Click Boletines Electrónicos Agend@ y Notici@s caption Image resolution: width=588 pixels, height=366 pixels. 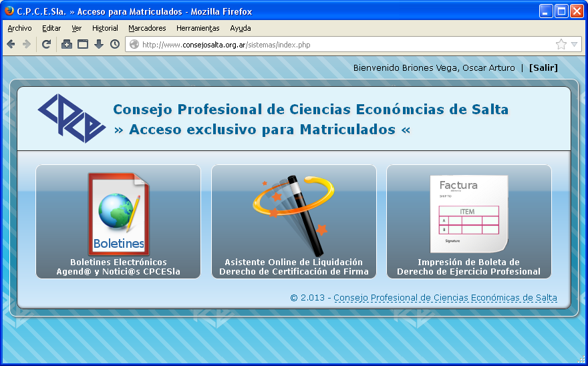click(118, 266)
